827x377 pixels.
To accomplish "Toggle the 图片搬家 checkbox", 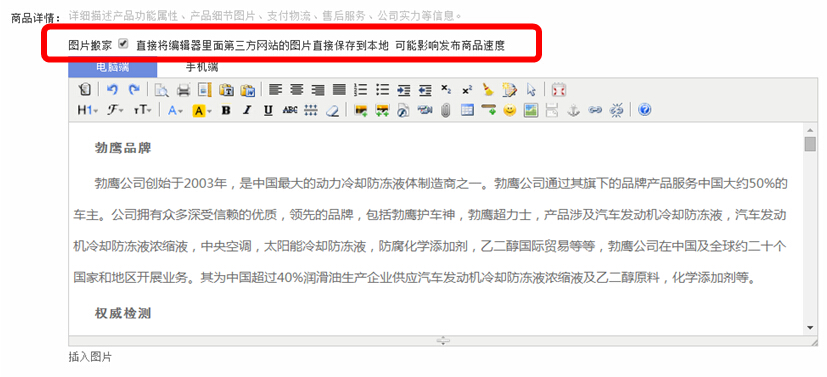I will [123, 44].
